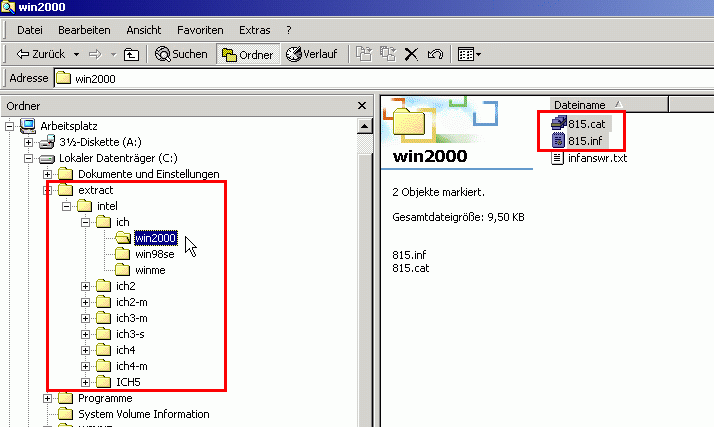Select the ICH5 folder label
714x427 pixels.
[128, 382]
